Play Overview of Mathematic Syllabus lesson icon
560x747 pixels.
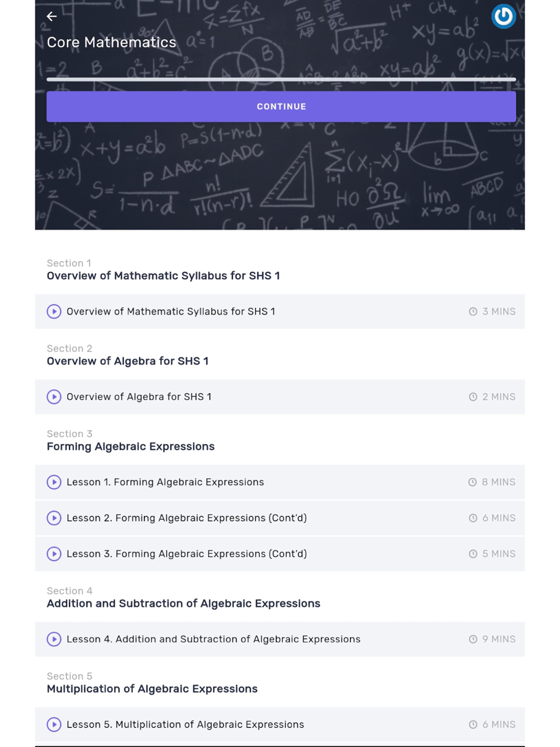pos(54,311)
